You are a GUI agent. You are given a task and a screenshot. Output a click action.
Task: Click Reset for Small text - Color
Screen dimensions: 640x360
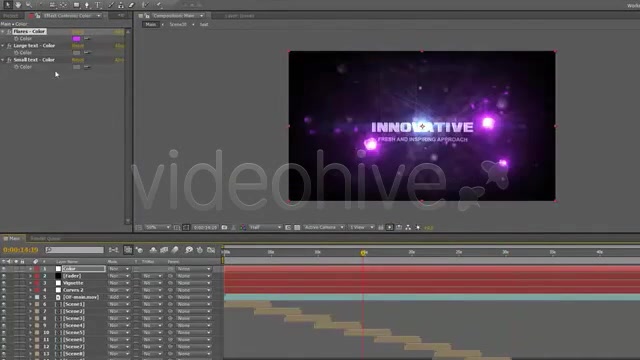click(78, 60)
